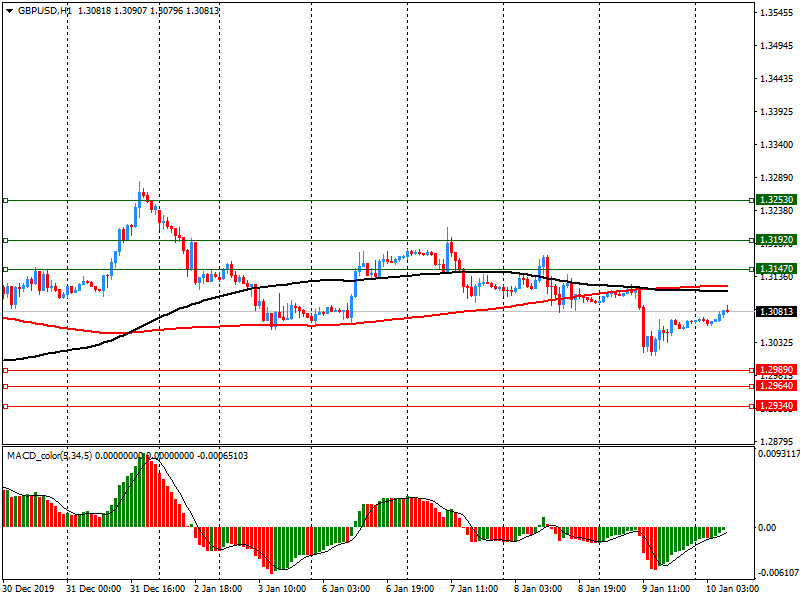The width and height of the screenshot is (800, 600).
Task: Select the green 1.32530 price label
Action: (776, 200)
